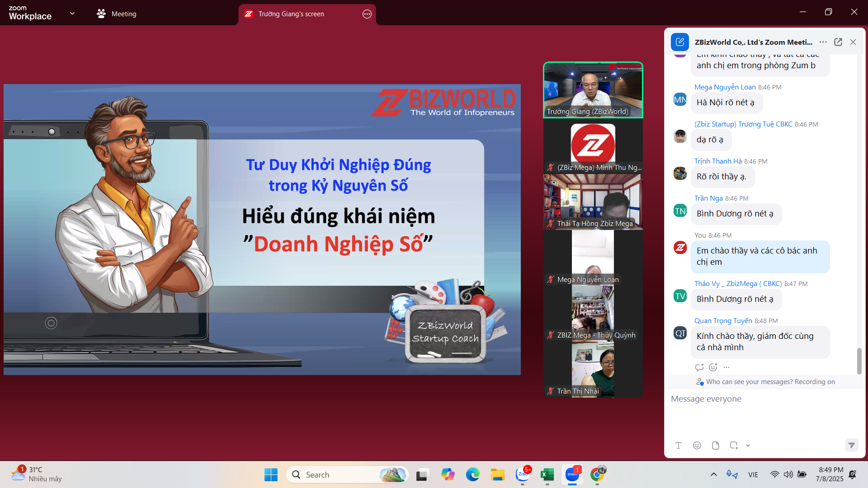Viewport: 868px width, 488px height.
Task: Open the emoji picker in chat composer
Action: click(697, 446)
